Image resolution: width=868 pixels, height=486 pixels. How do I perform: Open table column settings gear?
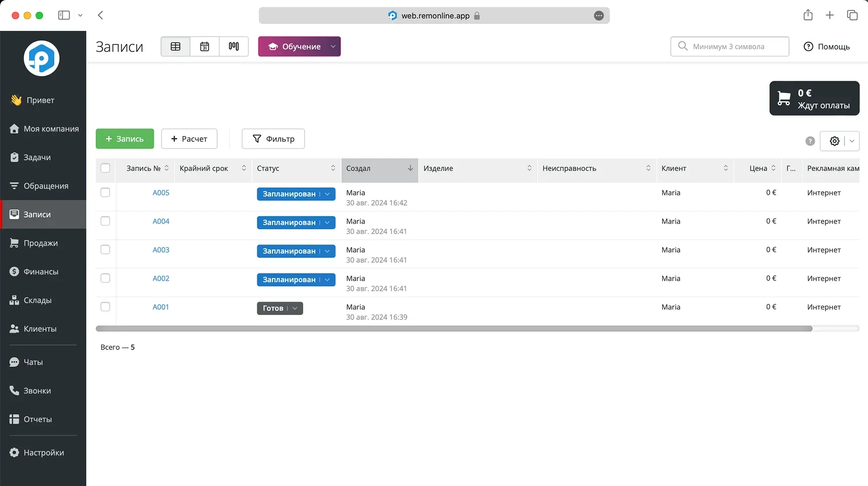[x=834, y=141]
